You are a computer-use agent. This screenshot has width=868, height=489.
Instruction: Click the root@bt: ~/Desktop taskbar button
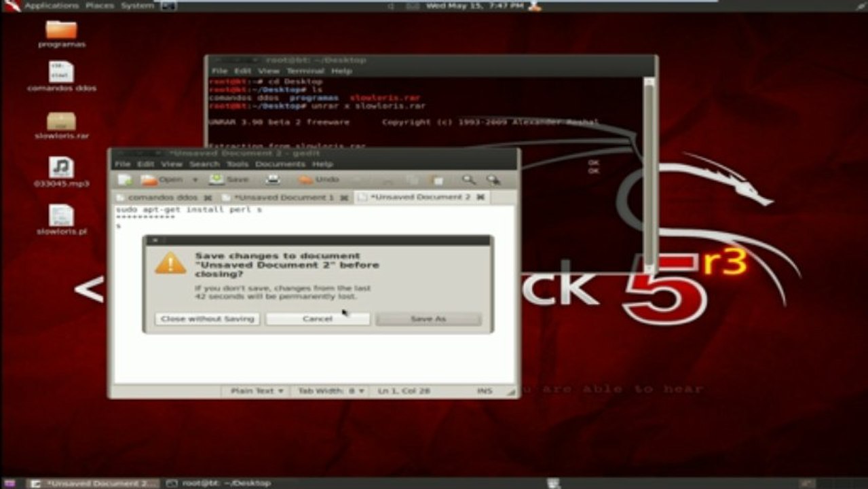click(x=219, y=483)
